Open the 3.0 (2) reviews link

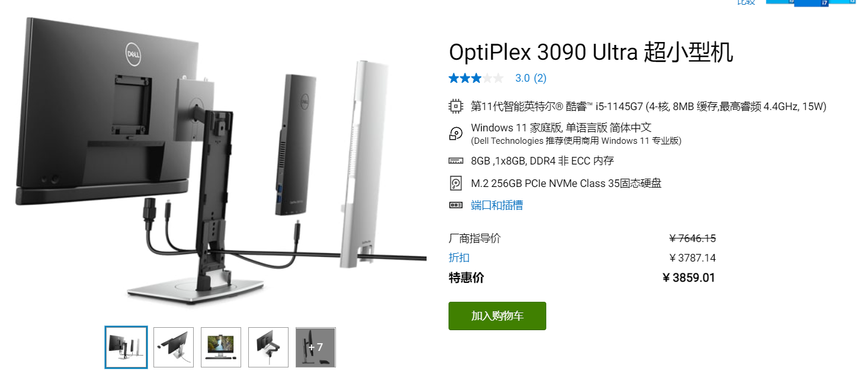(x=531, y=78)
